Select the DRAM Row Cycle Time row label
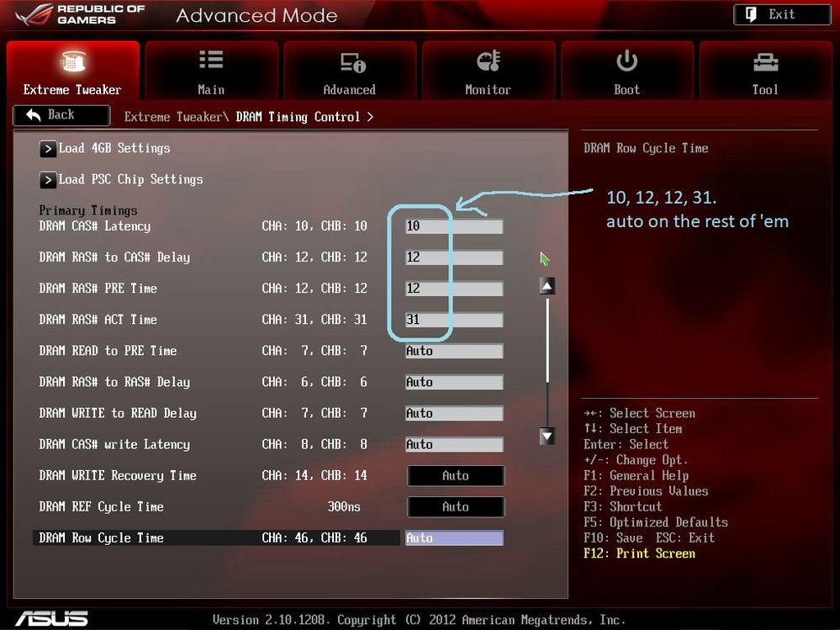 pyautogui.click(x=101, y=537)
